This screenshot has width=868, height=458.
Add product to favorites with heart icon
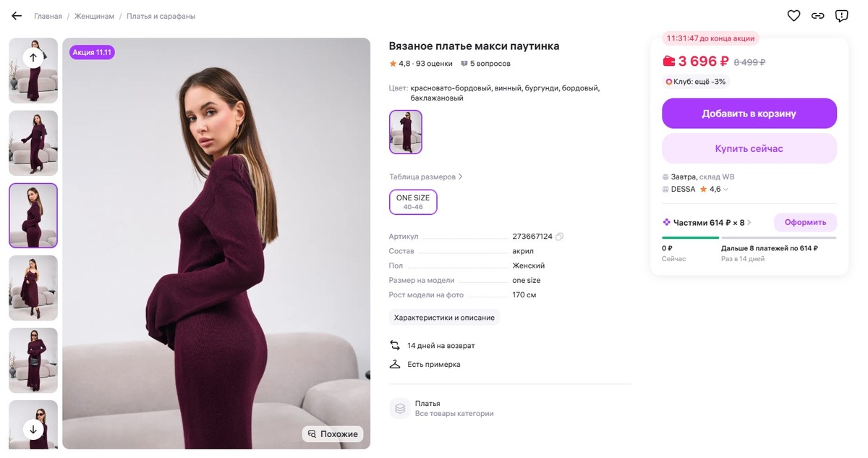[x=793, y=16]
